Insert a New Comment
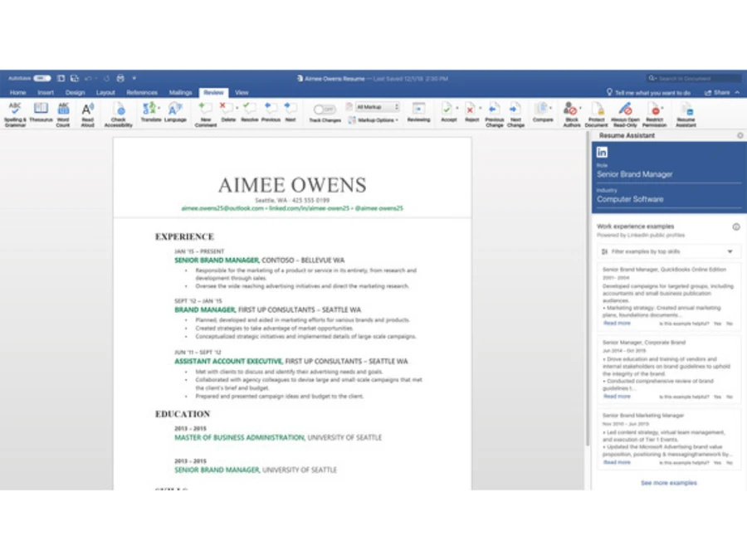 206,114
